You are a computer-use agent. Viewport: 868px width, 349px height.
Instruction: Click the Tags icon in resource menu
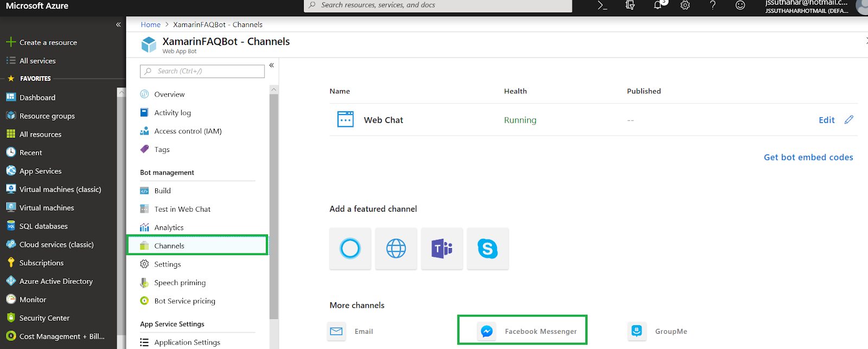coord(144,149)
